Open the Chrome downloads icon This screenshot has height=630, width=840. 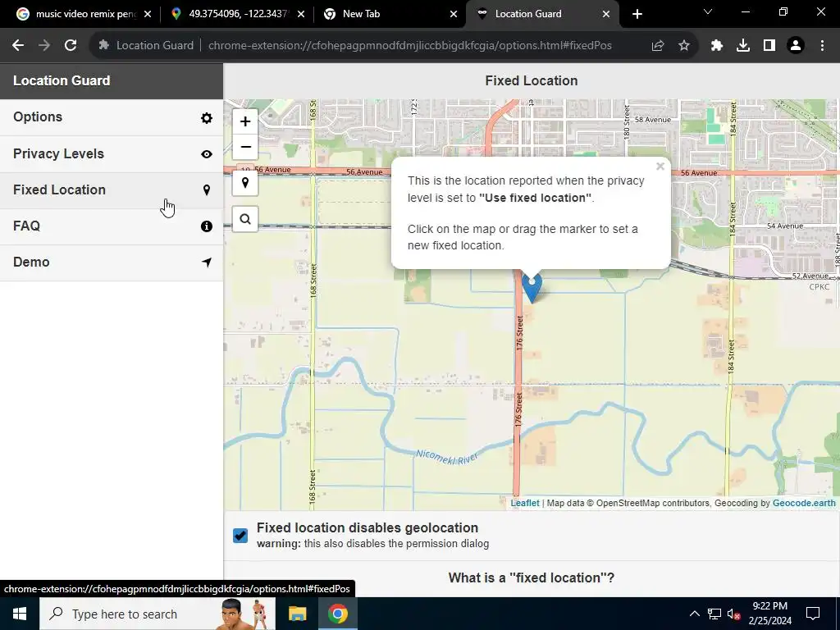point(743,46)
